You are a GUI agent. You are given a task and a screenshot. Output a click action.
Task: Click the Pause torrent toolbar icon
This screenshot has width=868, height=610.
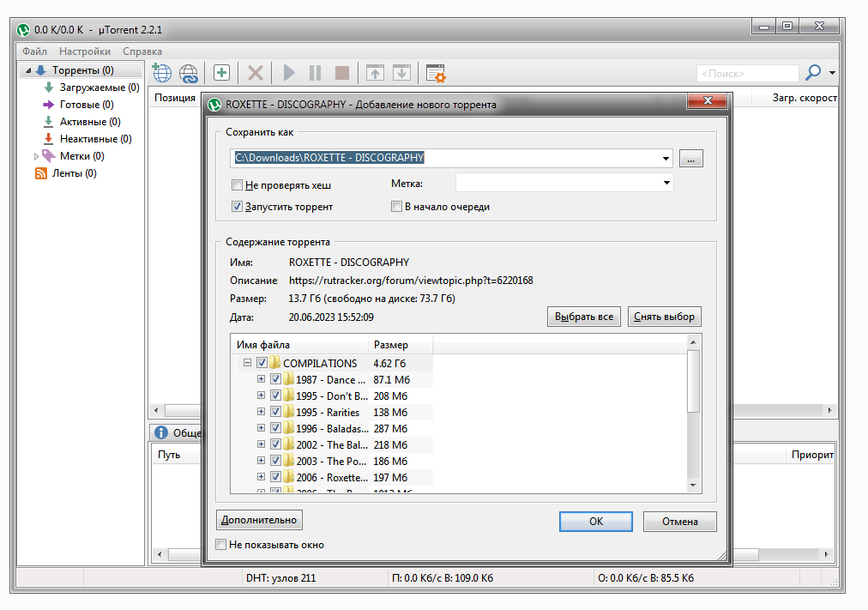coord(315,73)
